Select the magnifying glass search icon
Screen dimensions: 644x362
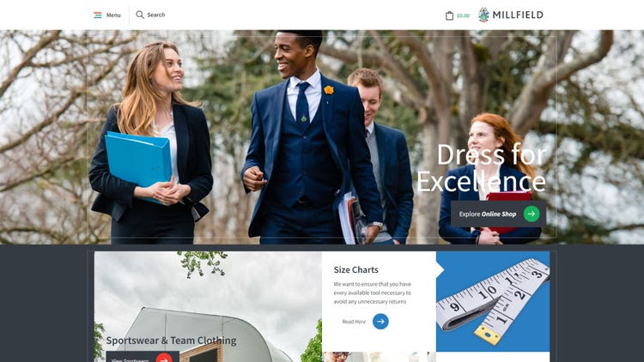(140, 15)
